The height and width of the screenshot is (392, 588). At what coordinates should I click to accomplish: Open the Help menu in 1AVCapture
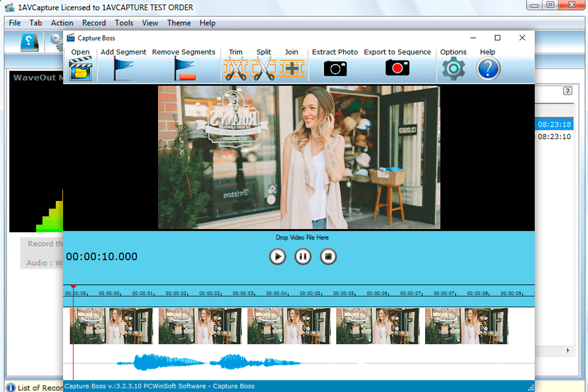[x=208, y=23]
